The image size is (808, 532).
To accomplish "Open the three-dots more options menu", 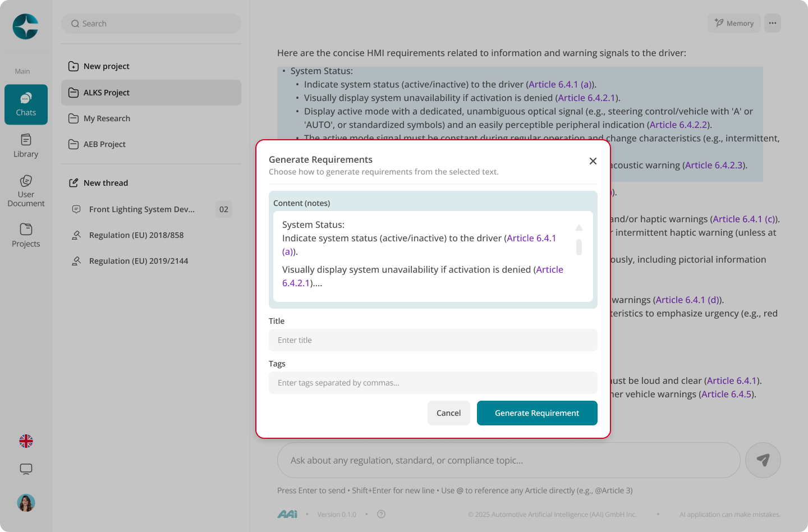I will click(773, 23).
